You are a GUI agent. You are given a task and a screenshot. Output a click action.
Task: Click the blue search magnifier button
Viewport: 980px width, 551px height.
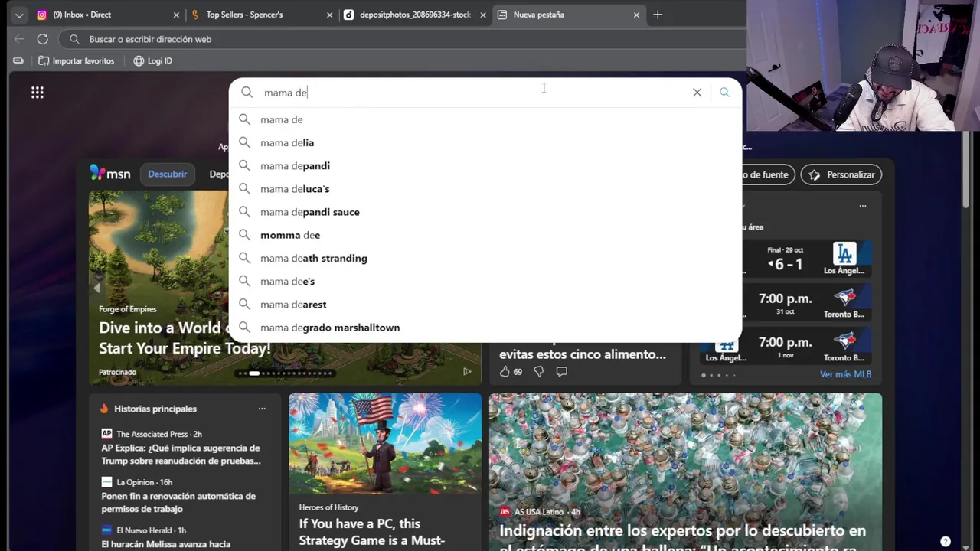[724, 93]
